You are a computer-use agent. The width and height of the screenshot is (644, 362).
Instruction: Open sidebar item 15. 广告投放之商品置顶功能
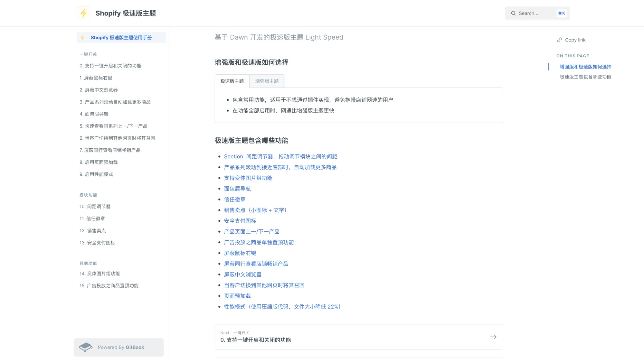coord(109,285)
